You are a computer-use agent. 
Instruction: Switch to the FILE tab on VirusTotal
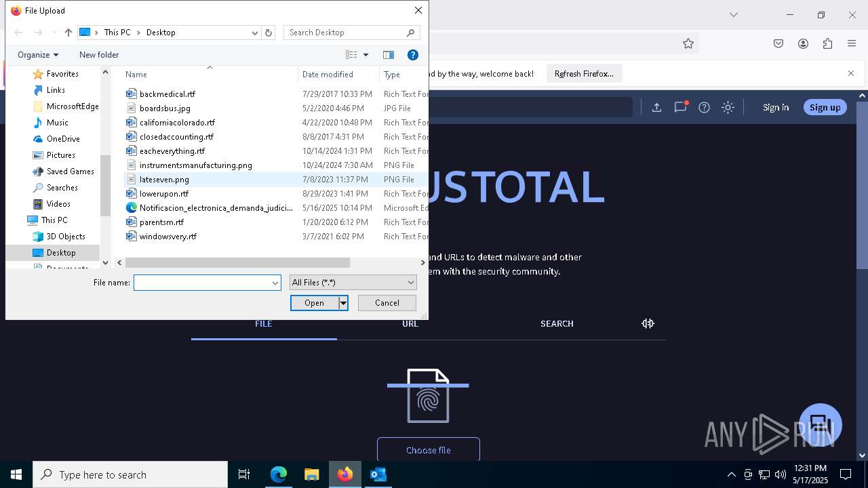tap(264, 323)
